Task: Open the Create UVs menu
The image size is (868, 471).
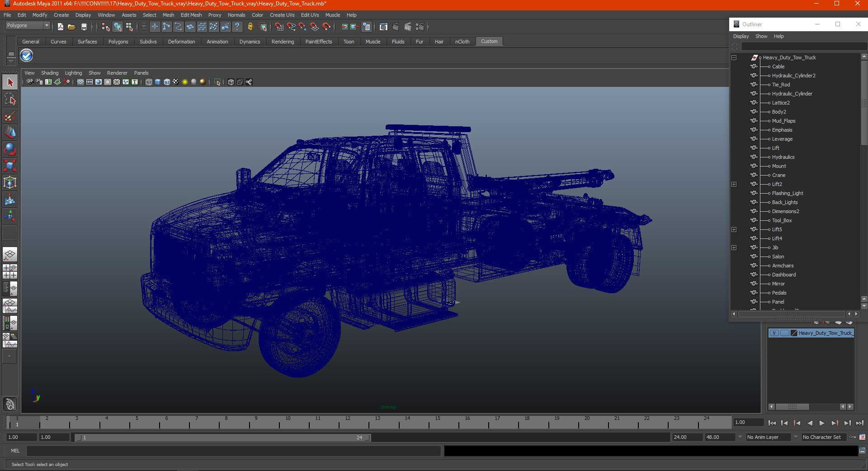Action: (282, 15)
